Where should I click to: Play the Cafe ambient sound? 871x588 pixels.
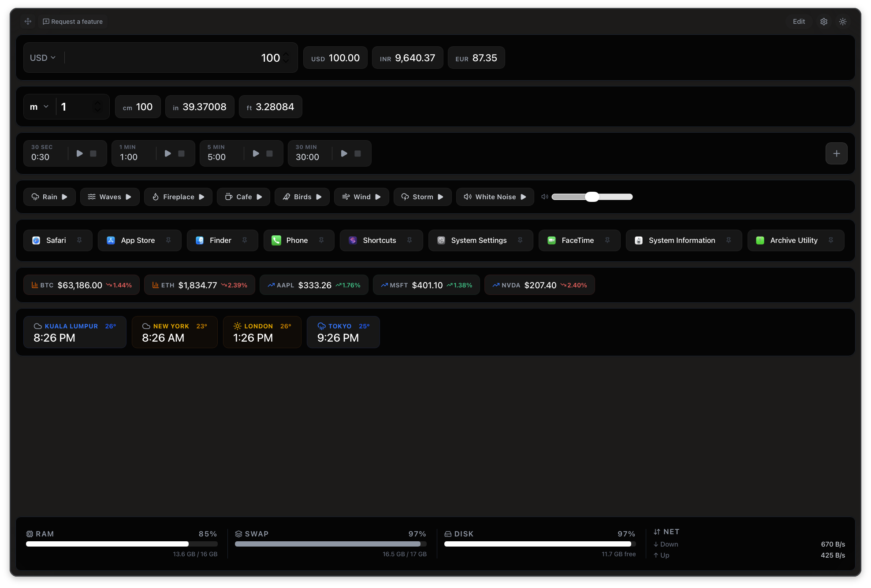[x=243, y=197]
